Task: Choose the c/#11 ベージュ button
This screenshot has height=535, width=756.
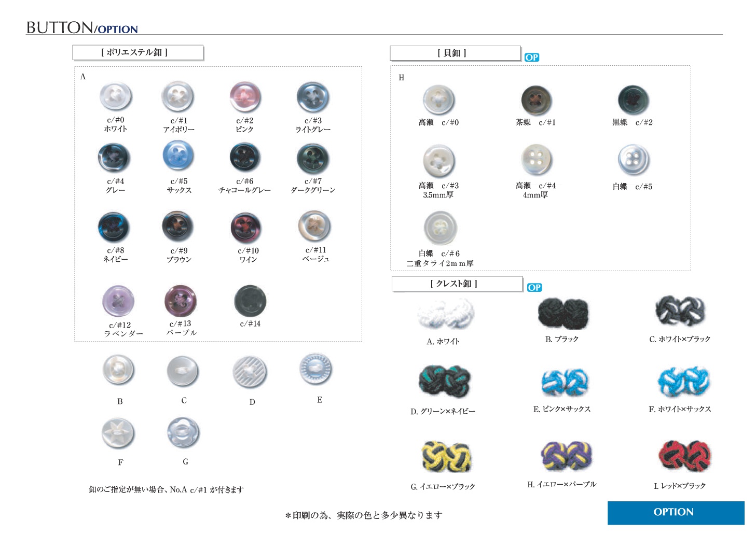Action: click(314, 226)
